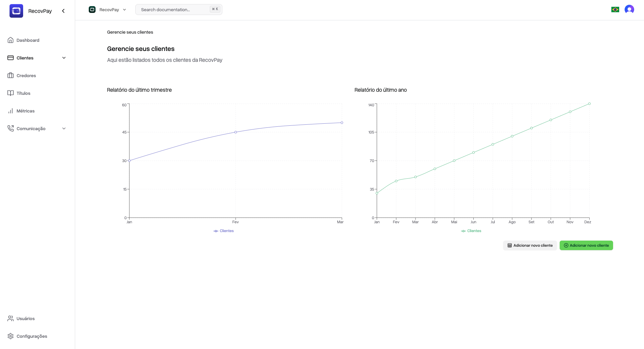Select the Clientes sidebar icon
Screen dimensions: 644x349
click(x=11, y=58)
